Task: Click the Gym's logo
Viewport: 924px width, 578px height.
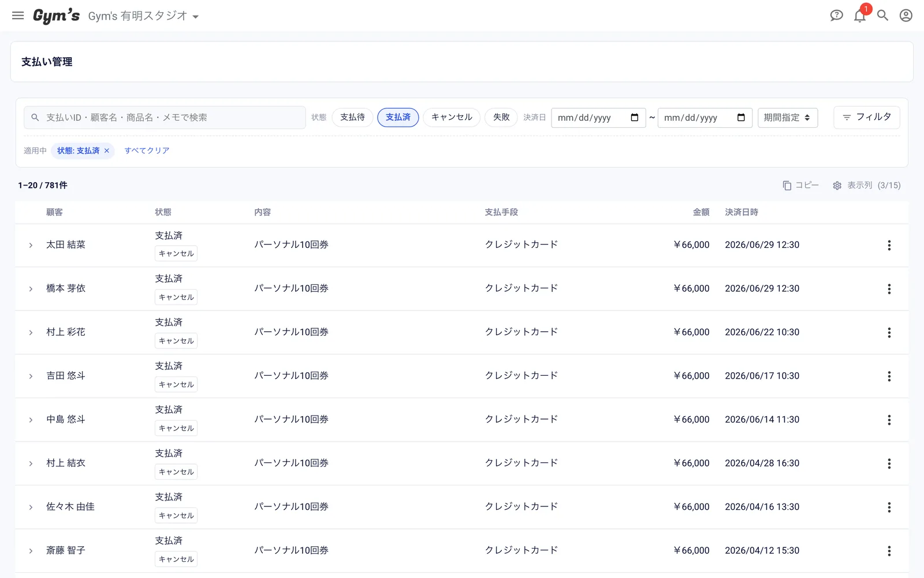Action: click(56, 16)
